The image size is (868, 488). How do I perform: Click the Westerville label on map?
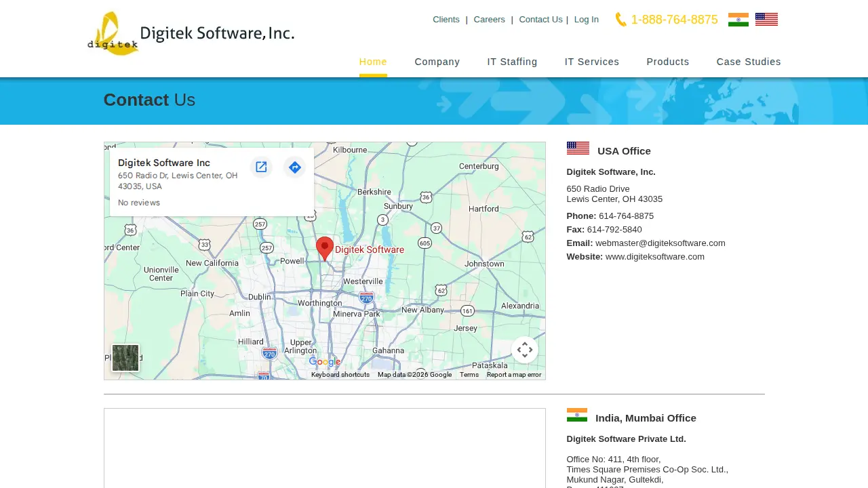[x=363, y=281]
